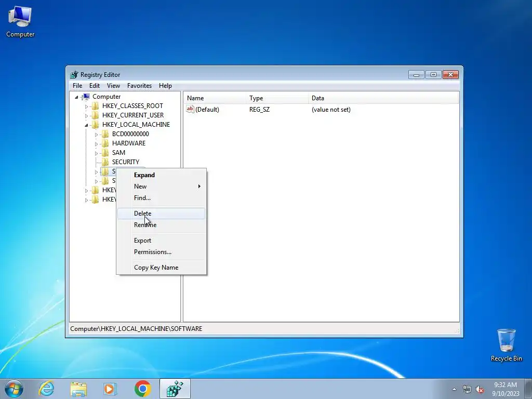The width and height of the screenshot is (532, 399).
Task: Open the Computer desktop icon
Action: point(20,22)
